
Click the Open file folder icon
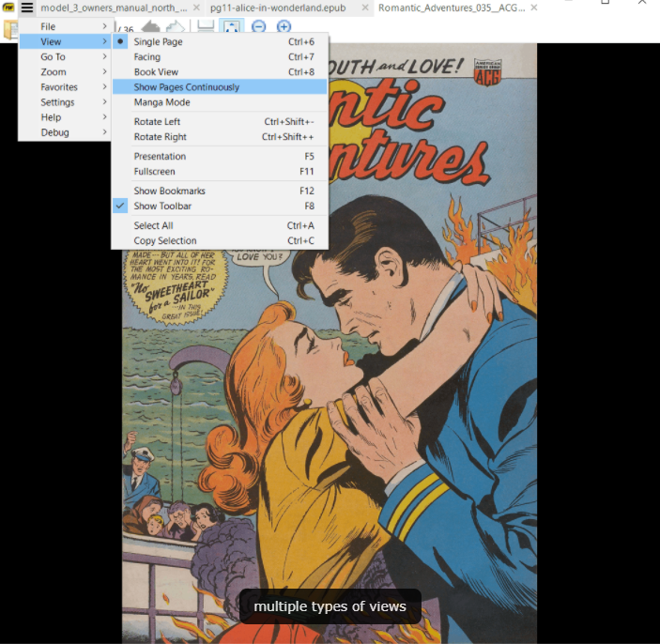coord(10,30)
